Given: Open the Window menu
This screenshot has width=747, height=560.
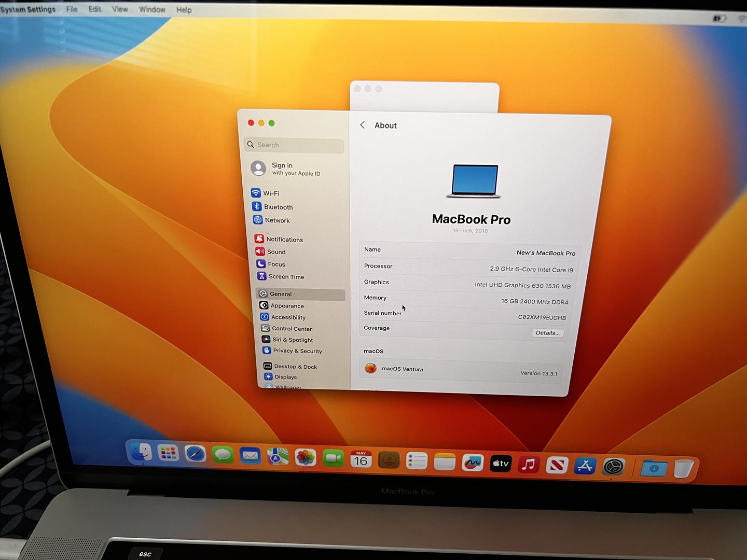Looking at the screenshot, I should tap(152, 10).
